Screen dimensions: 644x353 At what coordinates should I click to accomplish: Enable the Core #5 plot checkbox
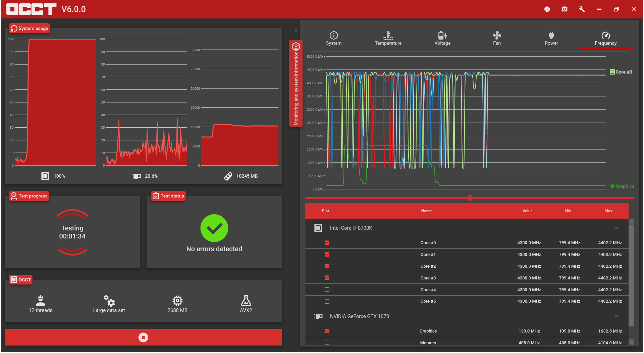327,302
